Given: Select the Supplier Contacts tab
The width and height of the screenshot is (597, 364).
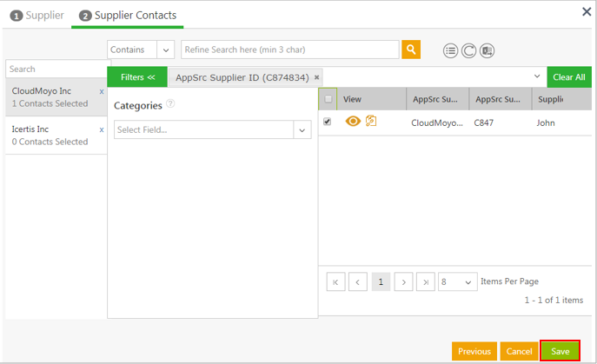Looking at the screenshot, I should tap(127, 16).
